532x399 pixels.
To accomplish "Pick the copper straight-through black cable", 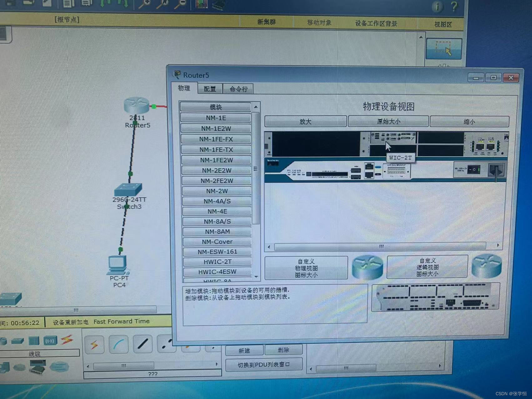I will tap(143, 344).
